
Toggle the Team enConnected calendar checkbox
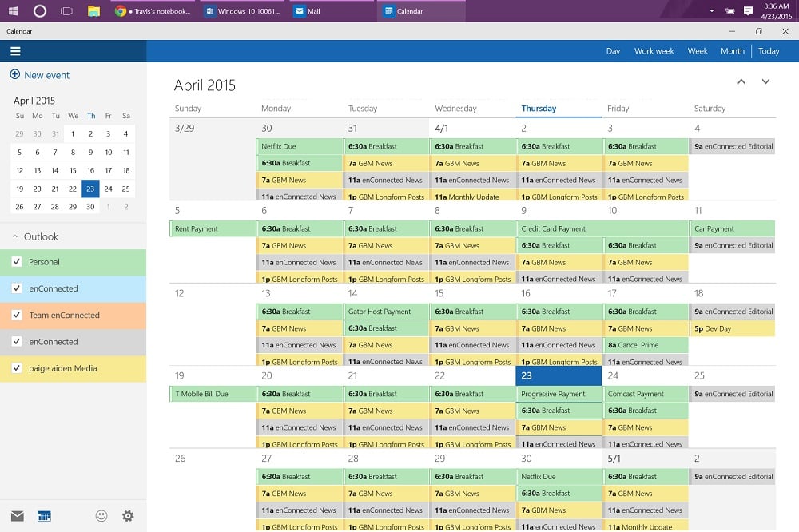pyautogui.click(x=17, y=316)
